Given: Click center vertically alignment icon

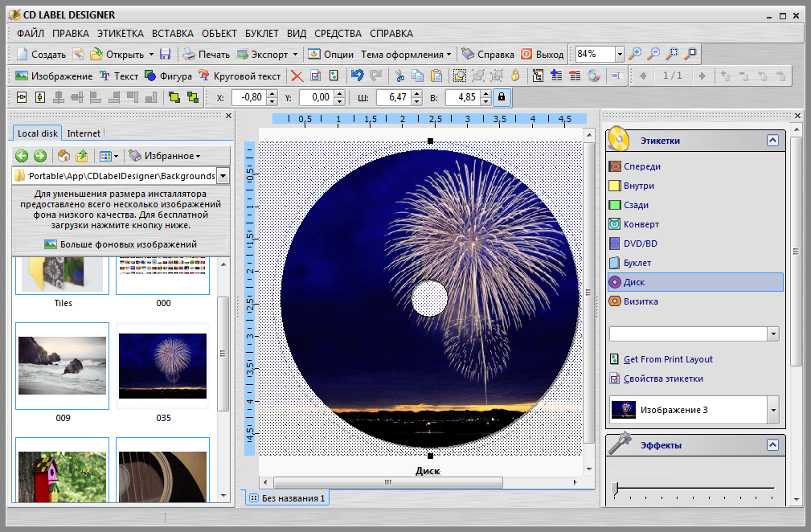Looking at the screenshot, I should point(40,97).
